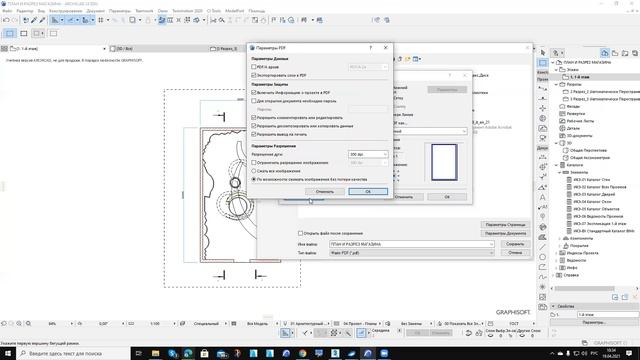This screenshot has height=360, width=640.
Task: Toggle Включить информацию о проекте в PDF
Action: [254, 93]
